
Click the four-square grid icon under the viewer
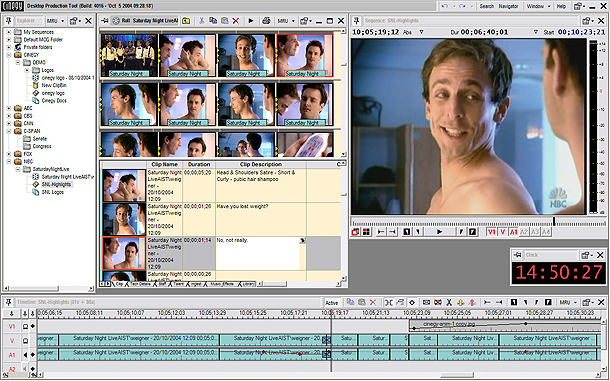coord(366,232)
